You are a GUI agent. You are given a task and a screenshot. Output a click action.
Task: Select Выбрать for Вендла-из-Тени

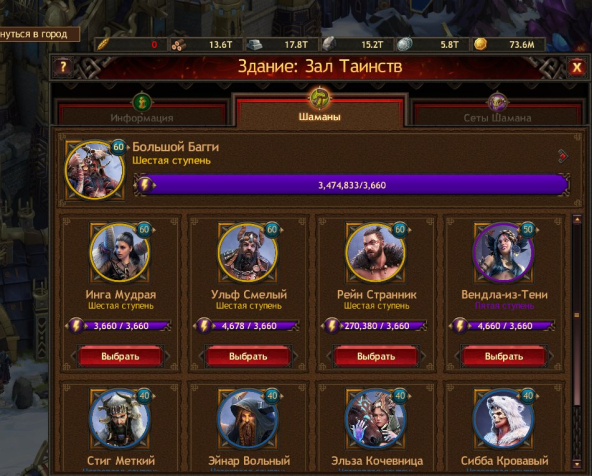504,356
